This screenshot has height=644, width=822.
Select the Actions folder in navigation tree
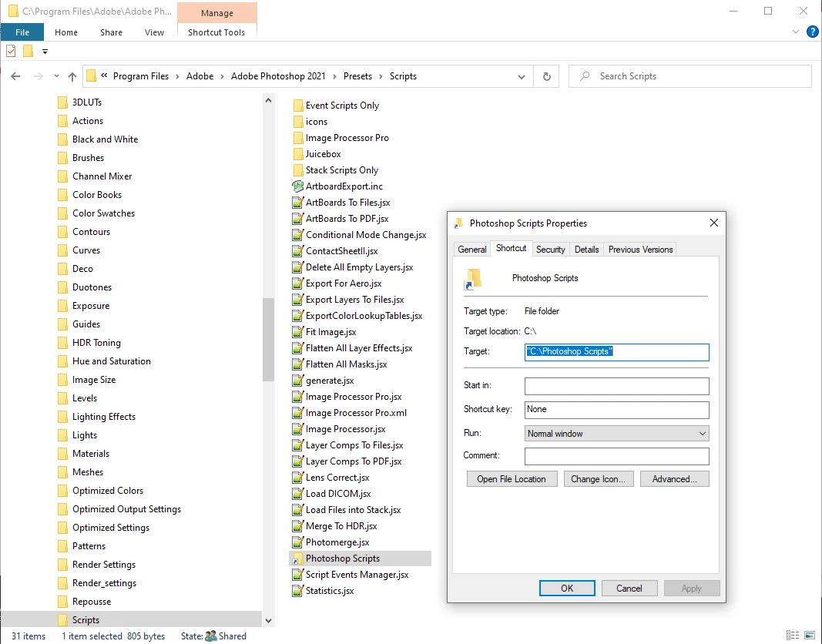pos(88,120)
